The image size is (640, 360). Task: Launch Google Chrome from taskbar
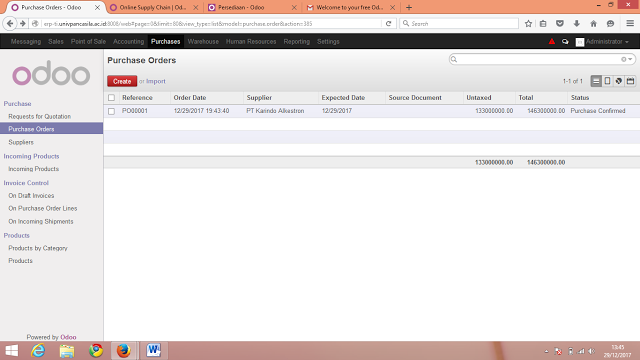pyautogui.click(x=96, y=351)
